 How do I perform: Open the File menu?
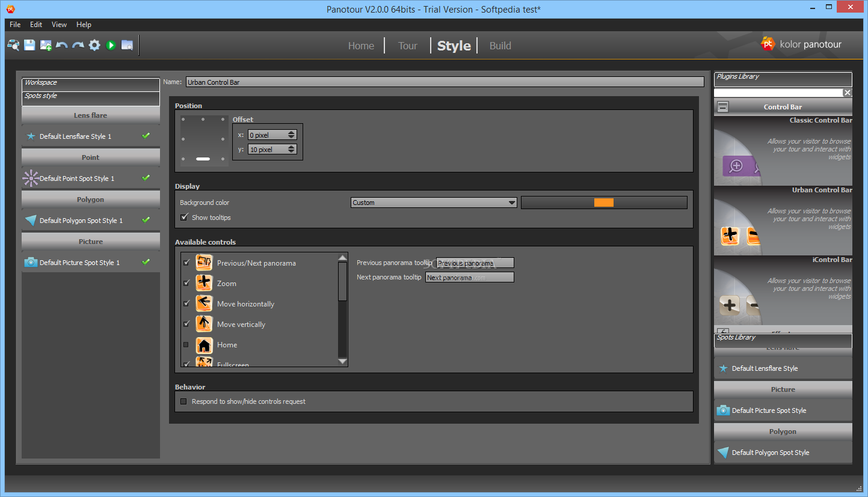(x=15, y=25)
